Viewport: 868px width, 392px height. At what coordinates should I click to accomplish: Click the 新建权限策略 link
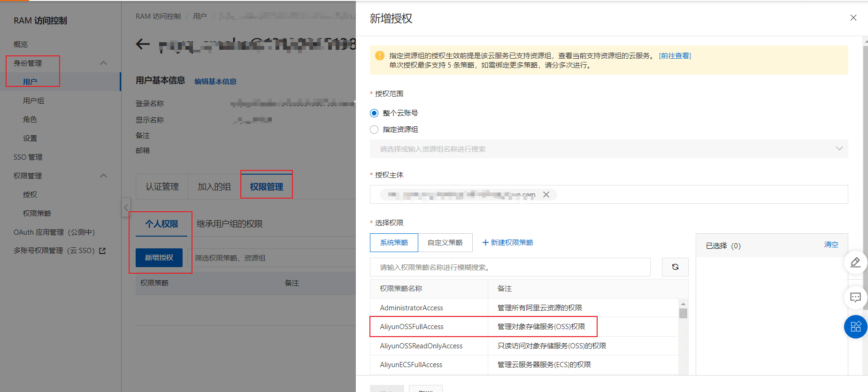pos(512,243)
